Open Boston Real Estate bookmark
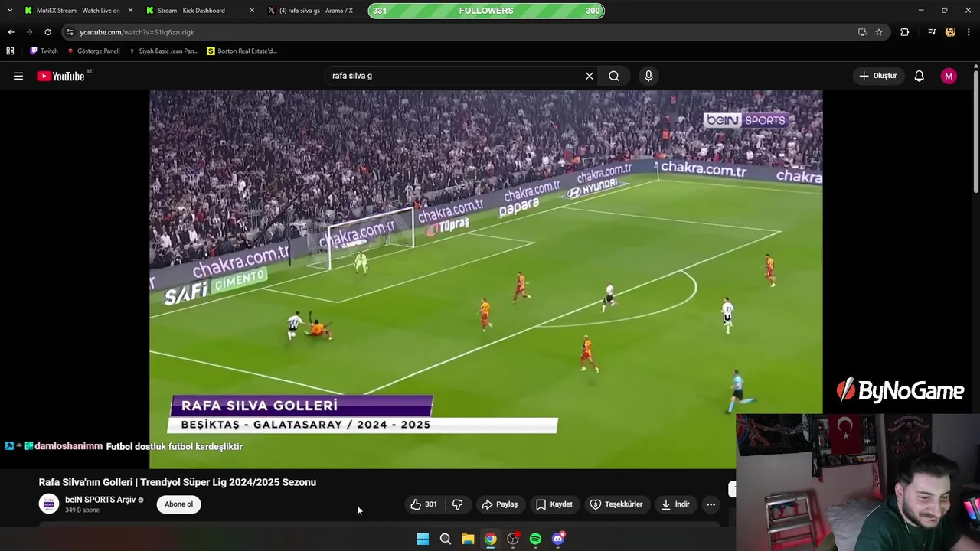The width and height of the screenshot is (980, 551). (242, 51)
